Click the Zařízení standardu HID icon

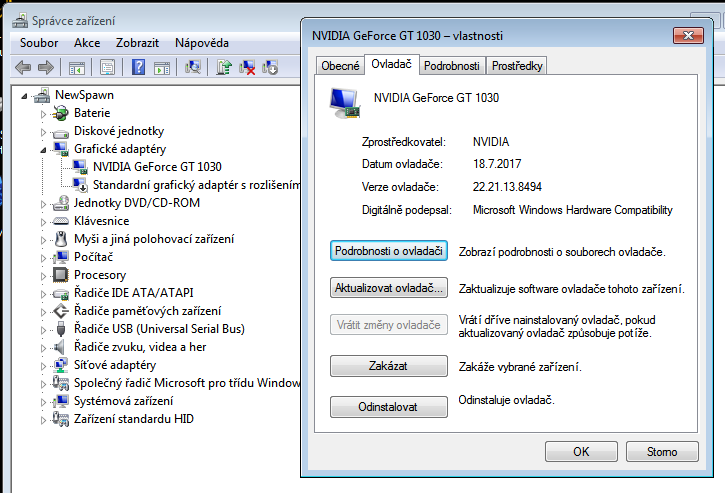click(x=61, y=419)
